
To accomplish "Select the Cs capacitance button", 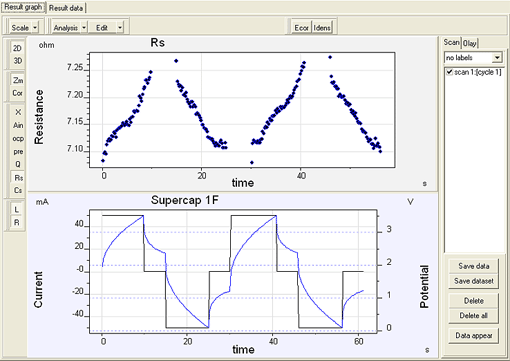I will tap(18, 190).
